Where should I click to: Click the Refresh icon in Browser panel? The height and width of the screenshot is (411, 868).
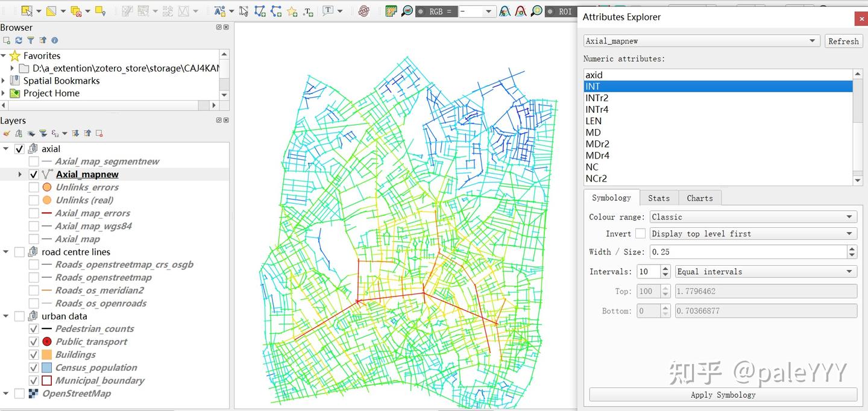(x=18, y=40)
